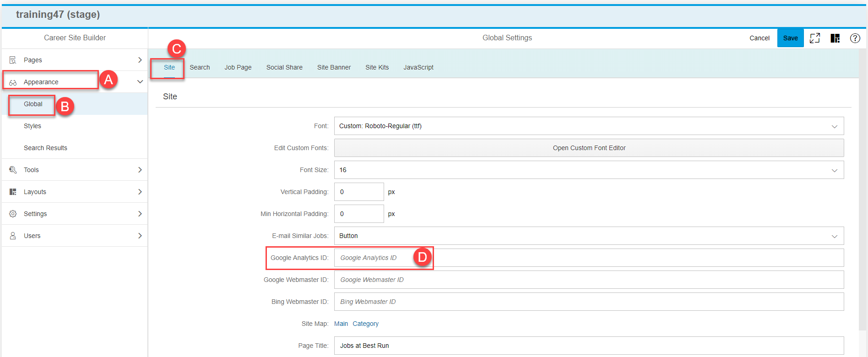Screen dimensions: 868x357
Task: Click the Career Site Builder heading
Action: click(75, 38)
